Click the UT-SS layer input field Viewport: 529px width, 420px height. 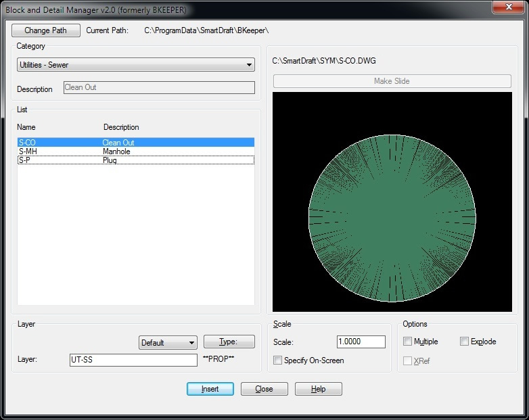(x=133, y=360)
